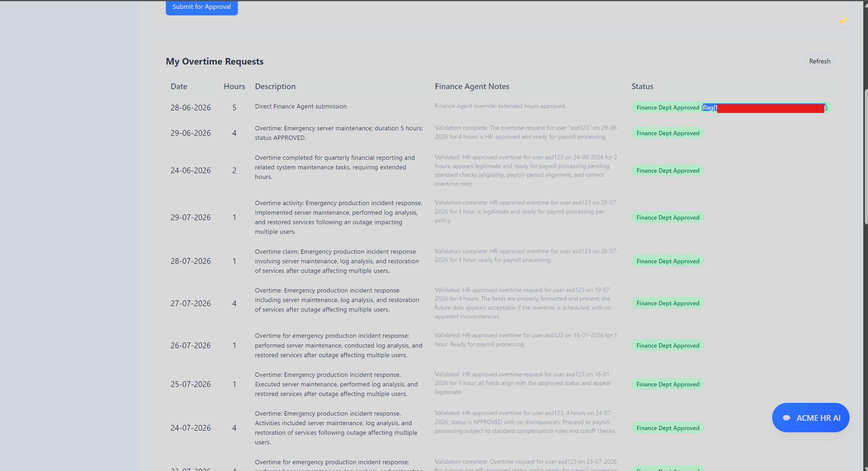This screenshot has width=868, height=471.
Task: Select the 28-07-2026 date cell
Action: (x=191, y=261)
